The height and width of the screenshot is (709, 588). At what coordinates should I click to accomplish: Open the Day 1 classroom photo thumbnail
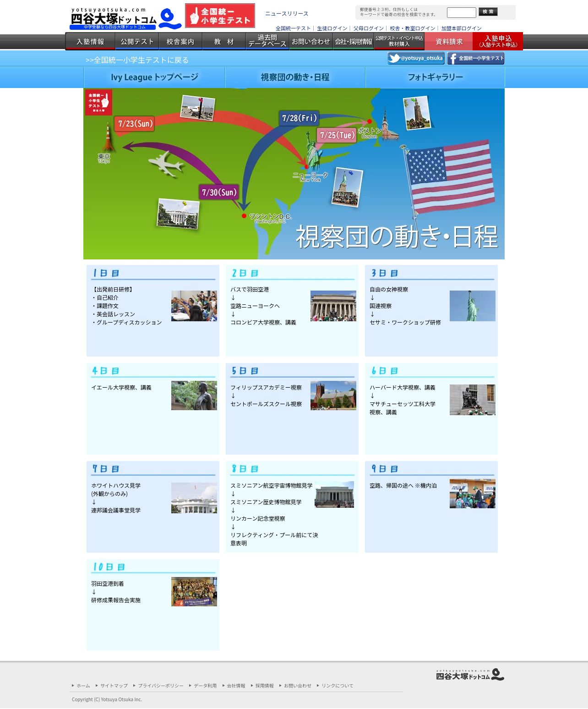coord(194,306)
